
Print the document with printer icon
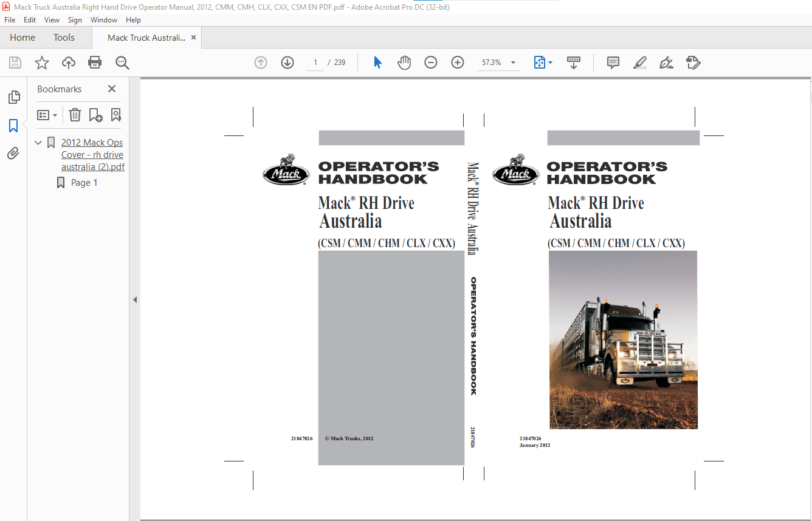pos(95,63)
